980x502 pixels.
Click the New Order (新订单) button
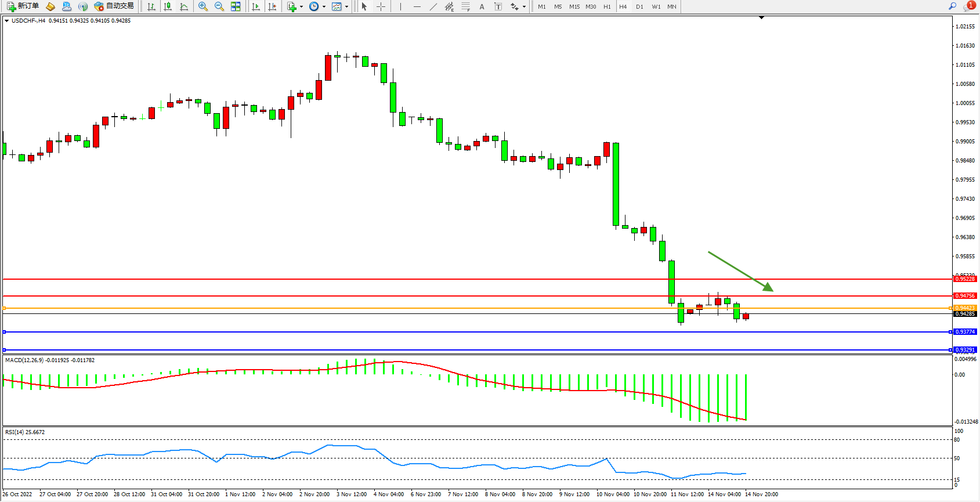(23, 6)
